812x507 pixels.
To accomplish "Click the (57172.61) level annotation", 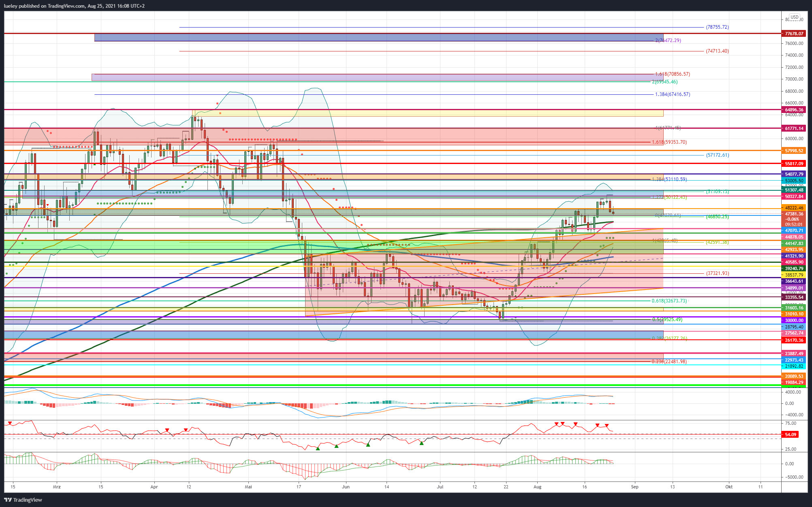I will point(717,155).
